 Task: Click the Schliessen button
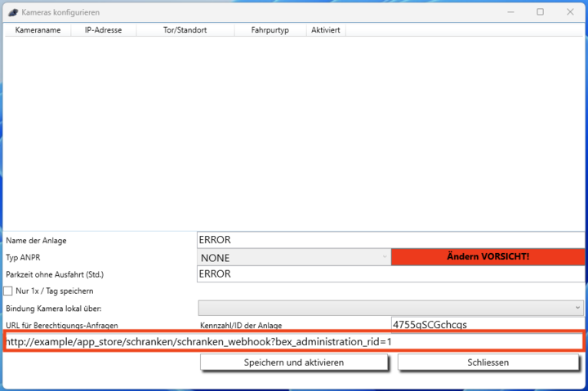pos(488,362)
